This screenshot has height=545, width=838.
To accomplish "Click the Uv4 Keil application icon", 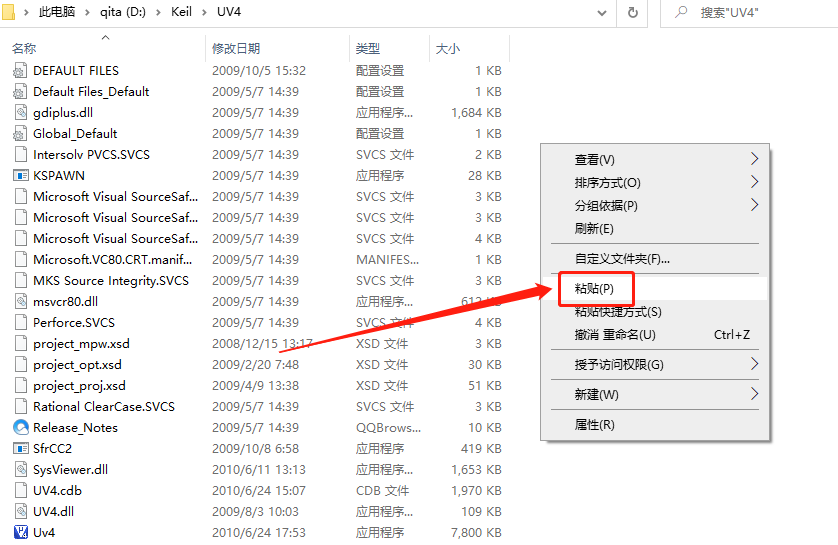I will point(20,533).
